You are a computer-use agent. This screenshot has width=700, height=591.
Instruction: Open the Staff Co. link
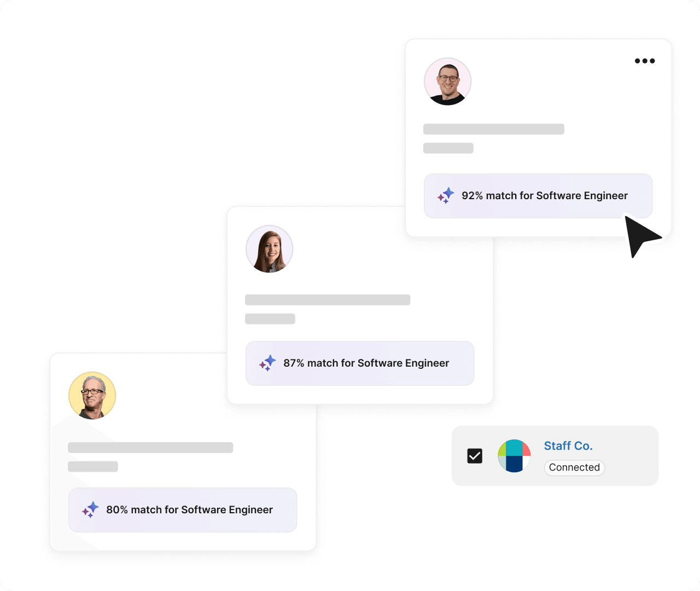568,446
